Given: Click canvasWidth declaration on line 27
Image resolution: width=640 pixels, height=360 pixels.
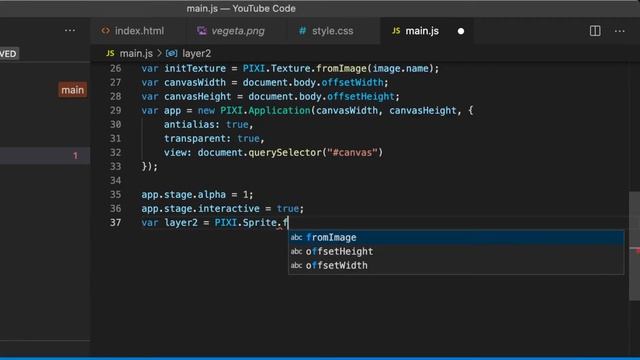Looking at the screenshot, I should (195, 82).
